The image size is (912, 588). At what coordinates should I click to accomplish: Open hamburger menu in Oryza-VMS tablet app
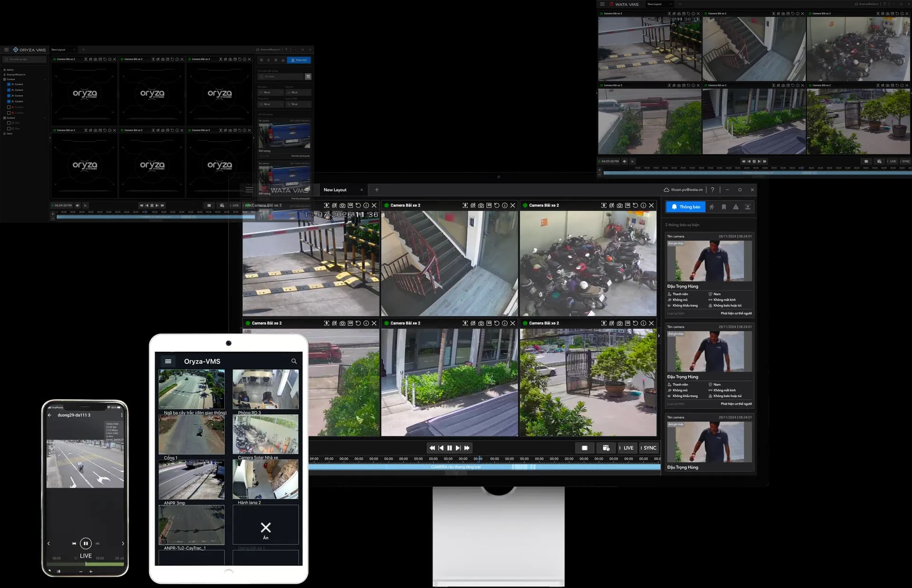(168, 361)
